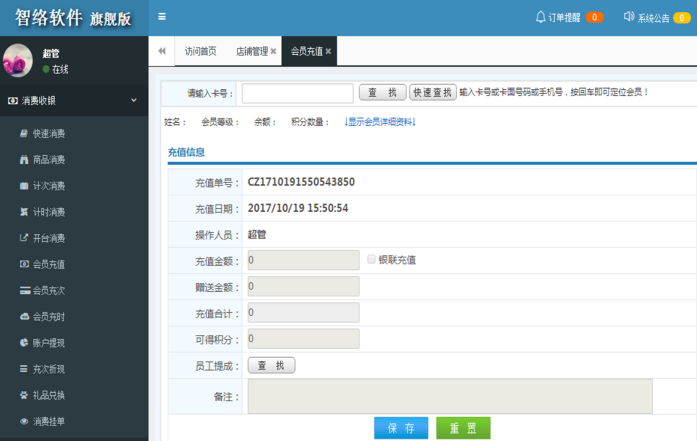Click the hamburger menu icon in header
The height and width of the screenshot is (441, 697).
point(162,17)
